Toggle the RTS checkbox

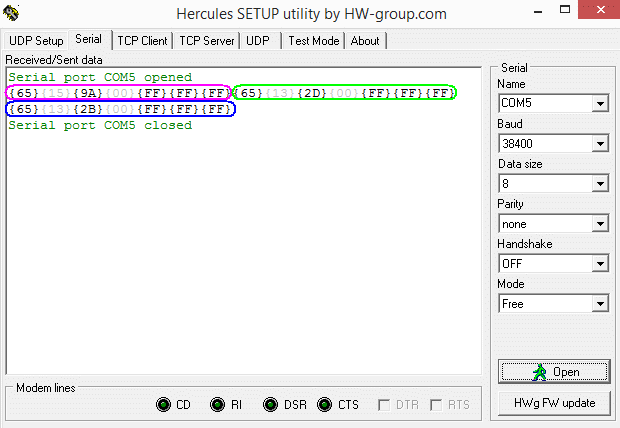click(x=436, y=405)
